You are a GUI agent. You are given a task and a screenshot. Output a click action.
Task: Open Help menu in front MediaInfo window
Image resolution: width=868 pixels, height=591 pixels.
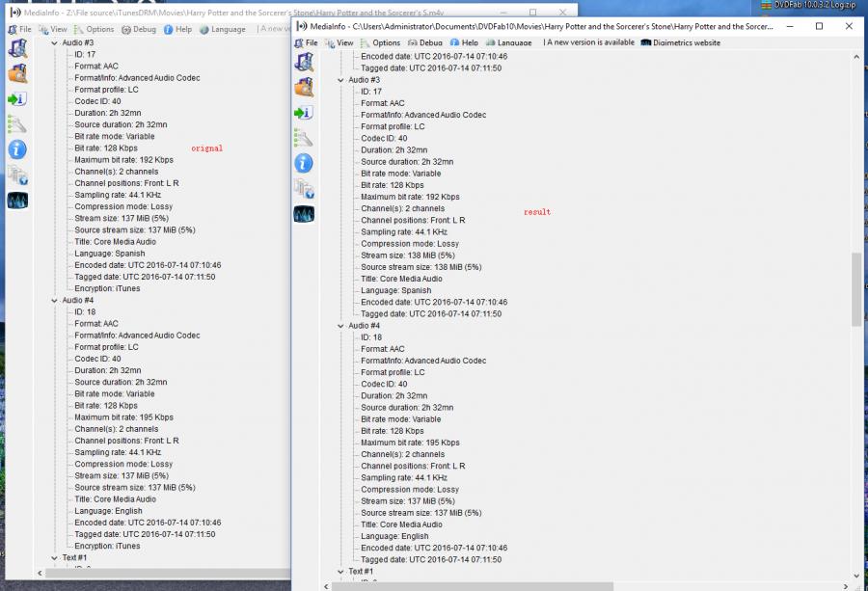pyautogui.click(x=464, y=42)
